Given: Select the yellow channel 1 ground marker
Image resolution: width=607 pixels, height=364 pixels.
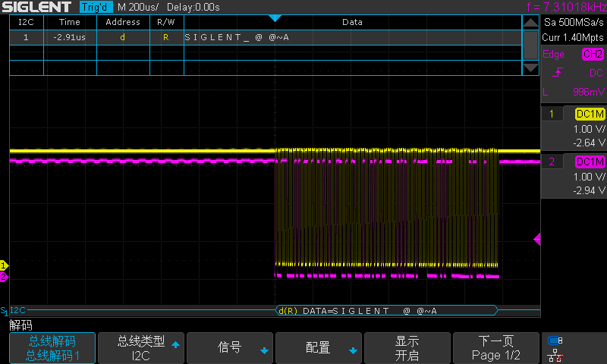Looking at the screenshot, I should tap(4, 265).
